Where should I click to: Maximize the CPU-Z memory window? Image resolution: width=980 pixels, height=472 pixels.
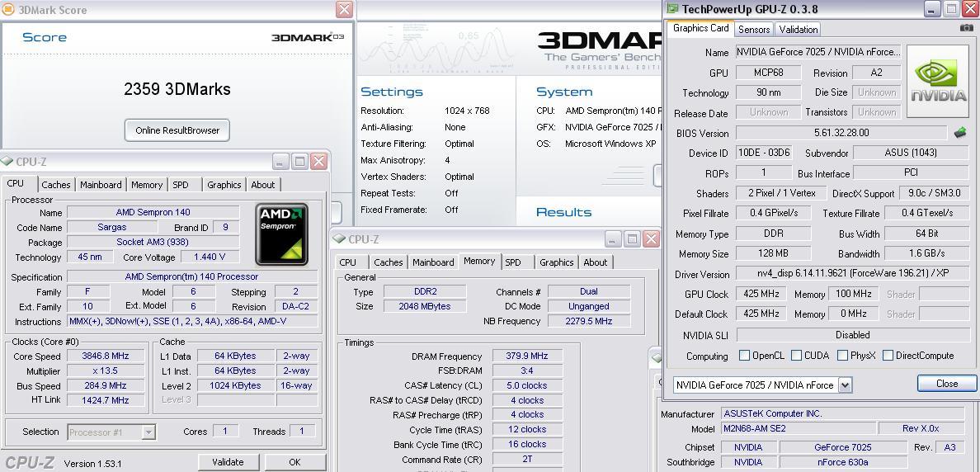pyautogui.click(x=633, y=238)
